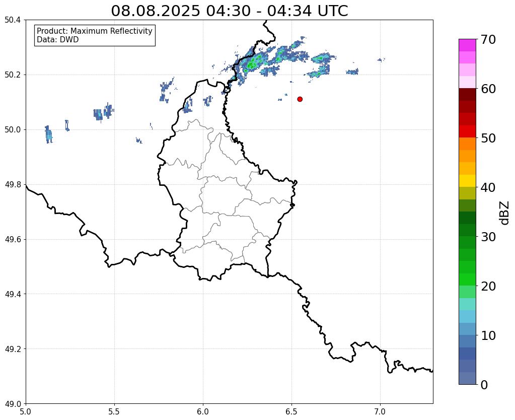Click the 49.0 latitude axis label
Screen dimensions: 515x420
(x=13, y=403)
